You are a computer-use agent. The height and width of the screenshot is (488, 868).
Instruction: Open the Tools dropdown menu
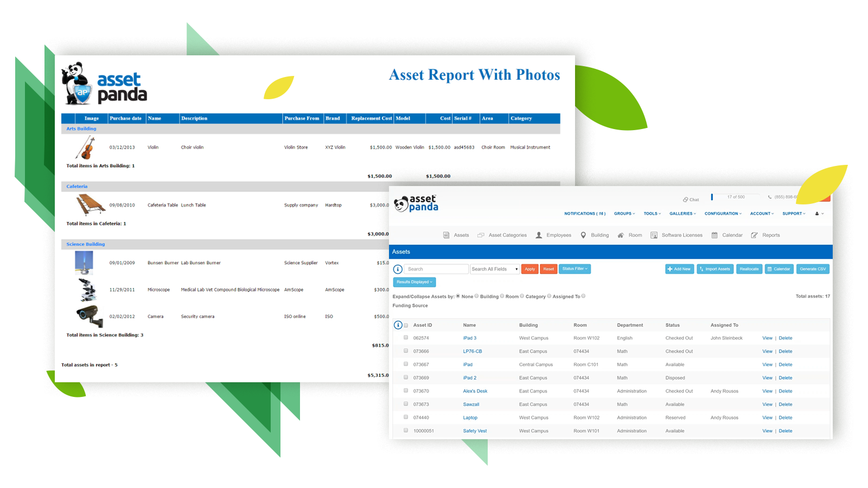pyautogui.click(x=652, y=214)
